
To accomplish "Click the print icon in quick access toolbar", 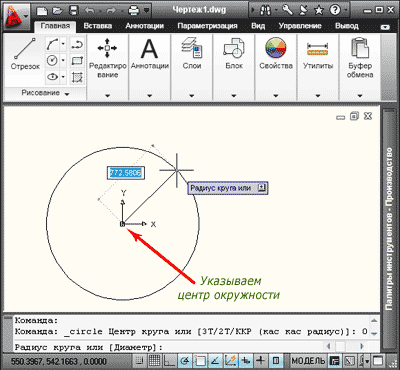I will [x=134, y=10].
